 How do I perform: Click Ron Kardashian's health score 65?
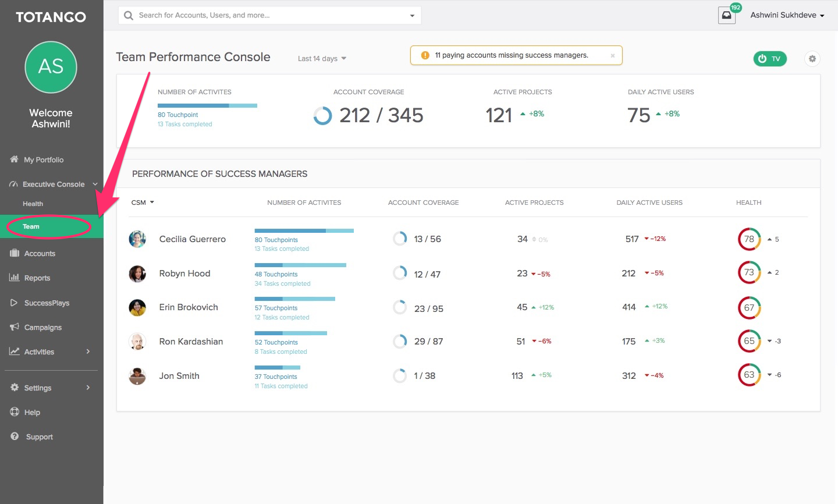click(x=750, y=341)
